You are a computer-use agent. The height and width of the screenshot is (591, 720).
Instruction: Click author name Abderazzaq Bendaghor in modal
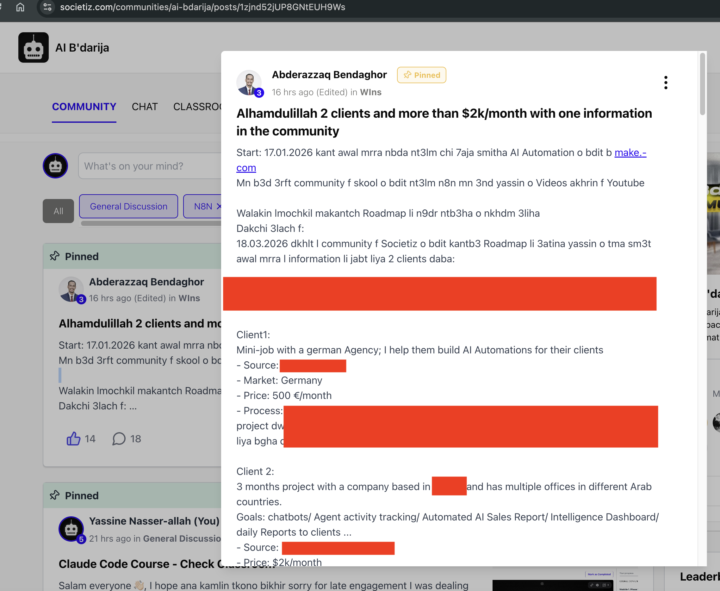coord(329,74)
